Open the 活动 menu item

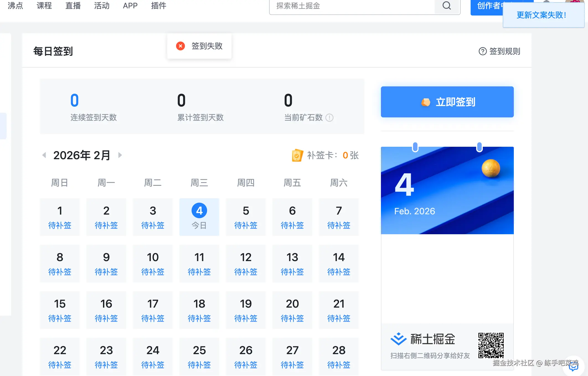[101, 6]
